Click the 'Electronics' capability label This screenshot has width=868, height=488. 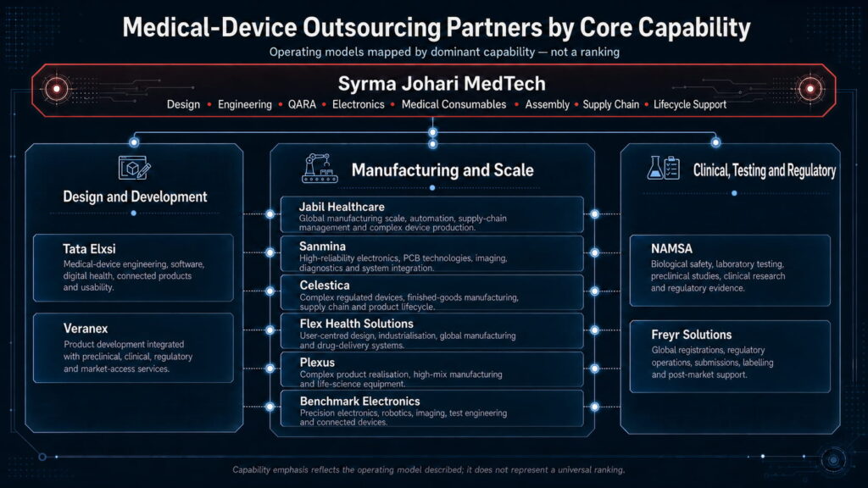(x=359, y=104)
